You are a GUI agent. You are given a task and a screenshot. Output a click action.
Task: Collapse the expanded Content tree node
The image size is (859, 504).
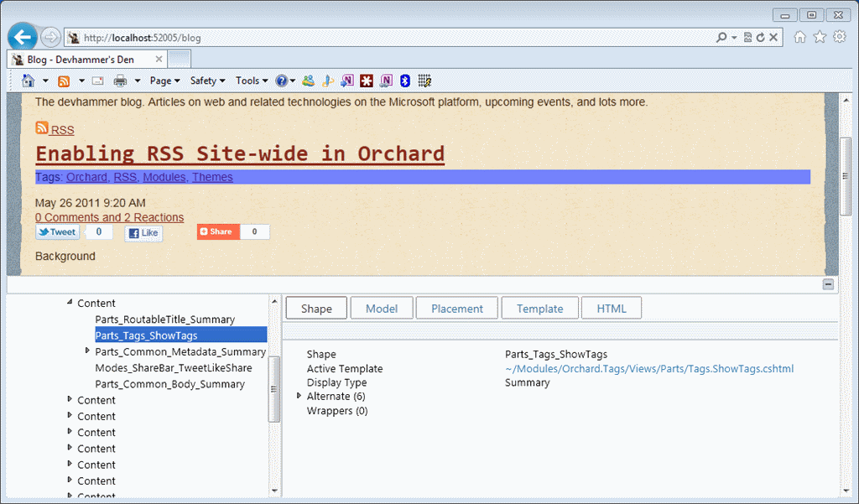(70, 302)
